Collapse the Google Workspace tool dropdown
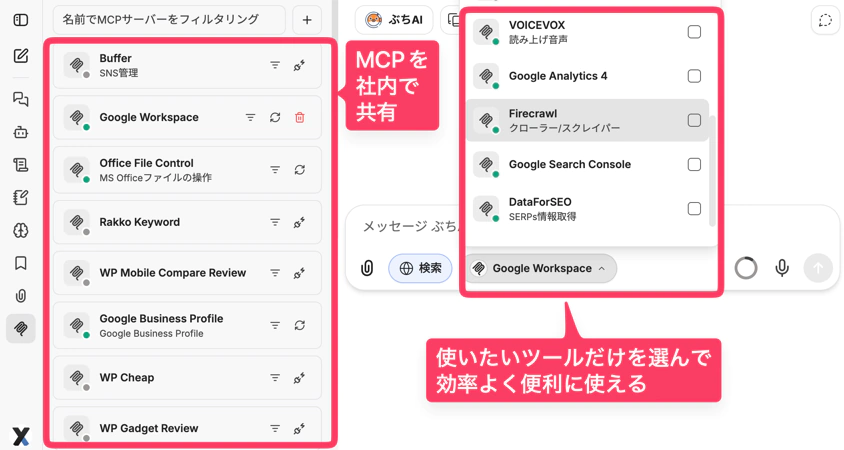The width and height of the screenshot is (844, 450). click(540, 268)
